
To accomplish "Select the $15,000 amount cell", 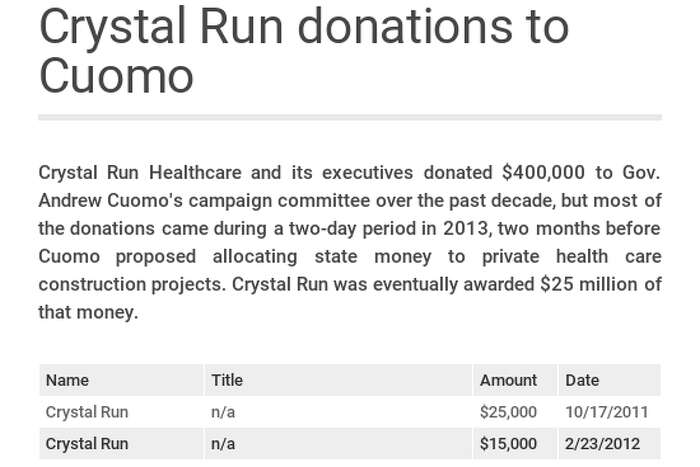I will (x=508, y=444).
